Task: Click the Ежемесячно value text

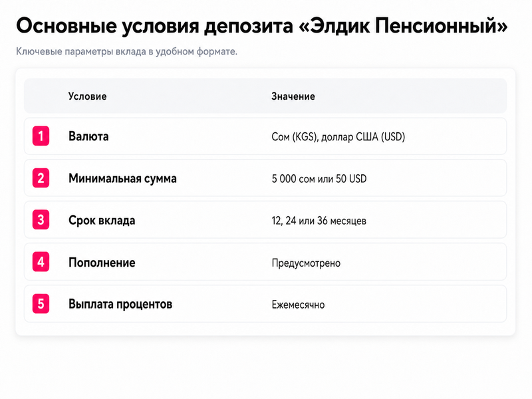Action: pos(298,305)
